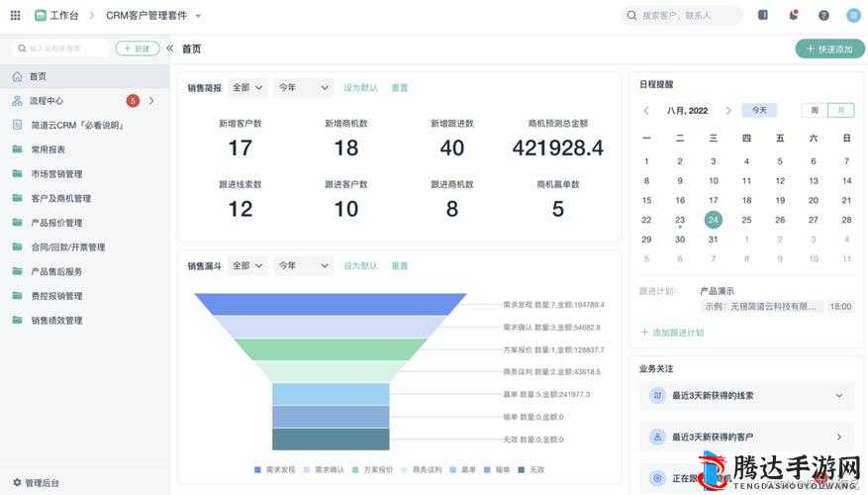868x495 pixels.
Task: Select day 24 in the calendar
Action: coord(713,220)
